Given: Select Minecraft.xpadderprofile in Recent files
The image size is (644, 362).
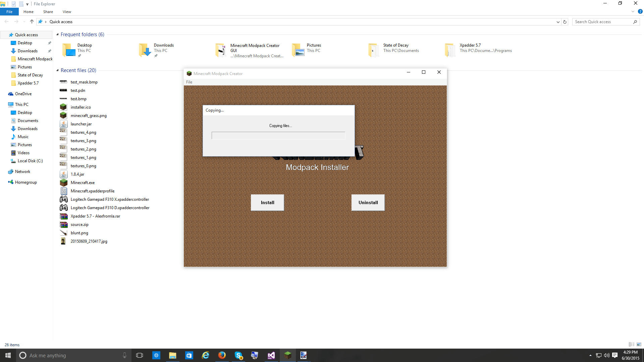Looking at the screenshot, I should pos(93,191).
